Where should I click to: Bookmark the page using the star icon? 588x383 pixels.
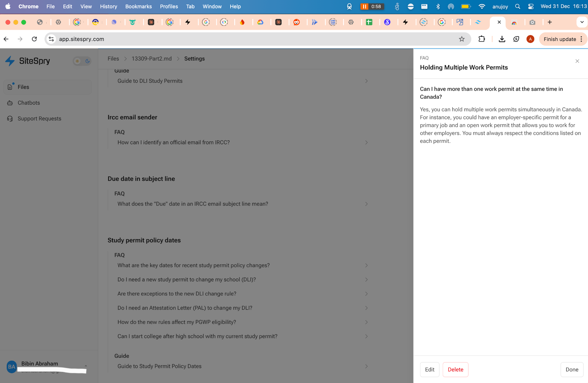[462, 39]
